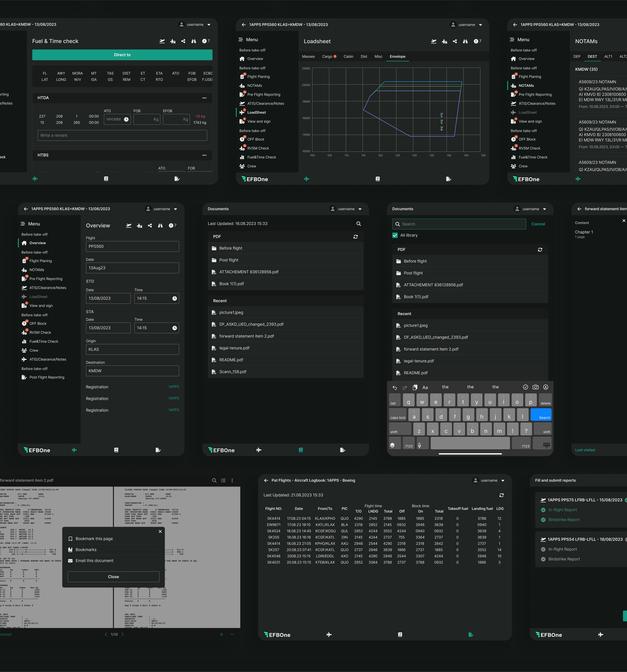
Task: Close the bookmark popup with X
Action: (160, 531)
